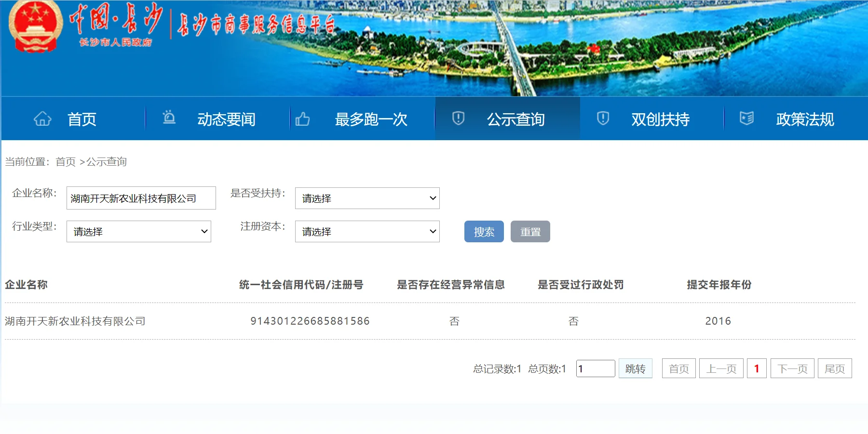The image size is (868, 434).
Task: Click the 跳转 jump button
Action: 635,368
